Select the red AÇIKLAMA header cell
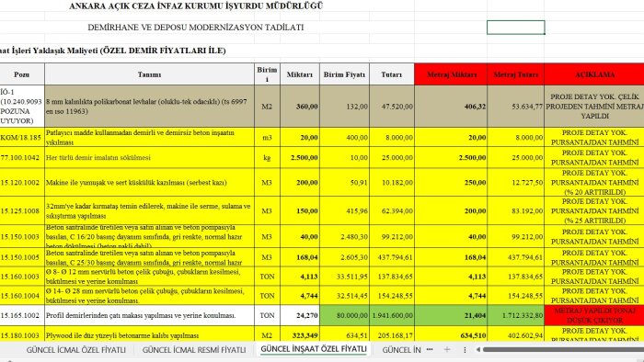This screenshot has width=644, height=362. click(x=594, y=74)
